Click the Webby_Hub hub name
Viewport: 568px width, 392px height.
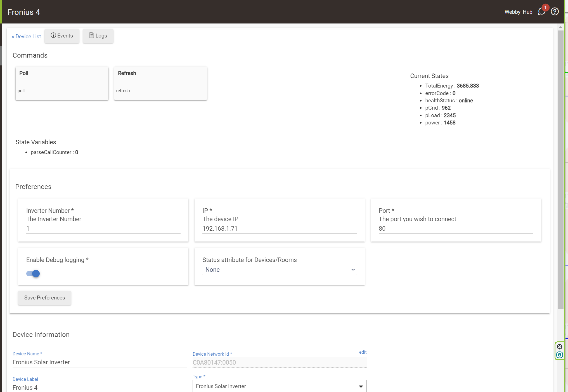coord(518,12)
